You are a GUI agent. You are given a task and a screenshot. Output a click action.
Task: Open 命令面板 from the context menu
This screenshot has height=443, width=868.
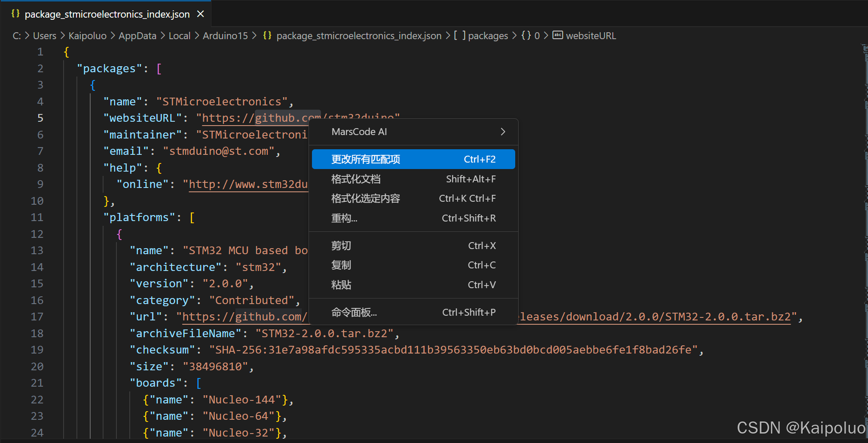(x=354, y=312)
